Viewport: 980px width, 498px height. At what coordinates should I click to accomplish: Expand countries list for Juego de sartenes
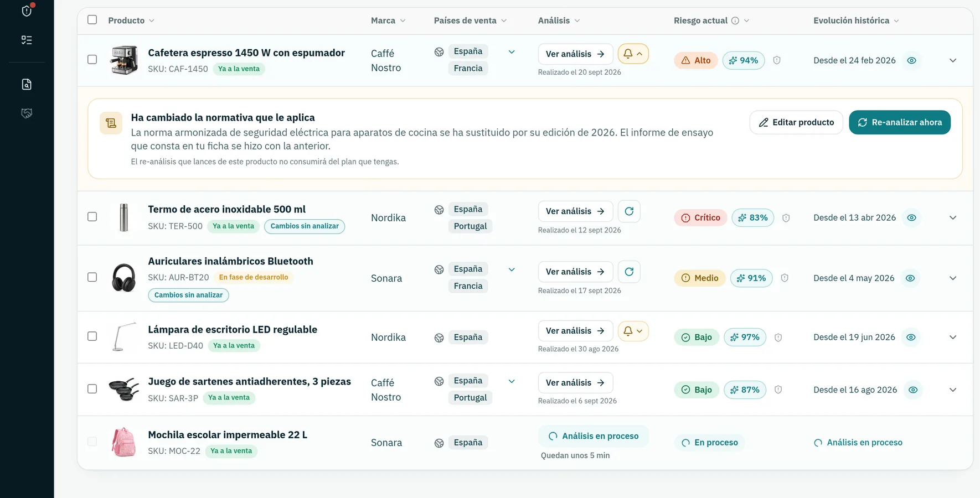[x=512, y=381]
